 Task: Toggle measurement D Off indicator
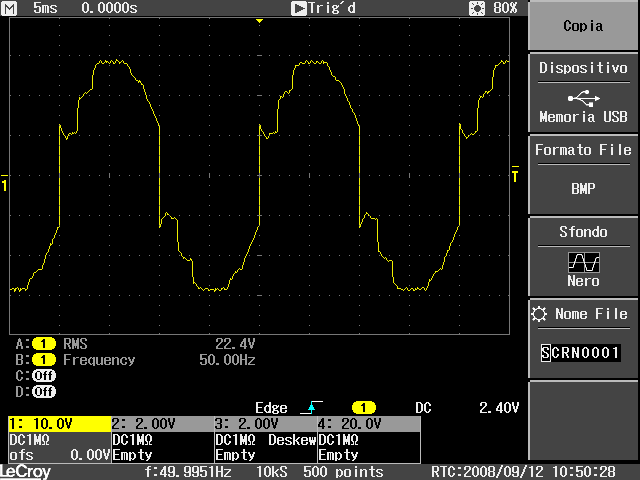click(x=44, y=392)
